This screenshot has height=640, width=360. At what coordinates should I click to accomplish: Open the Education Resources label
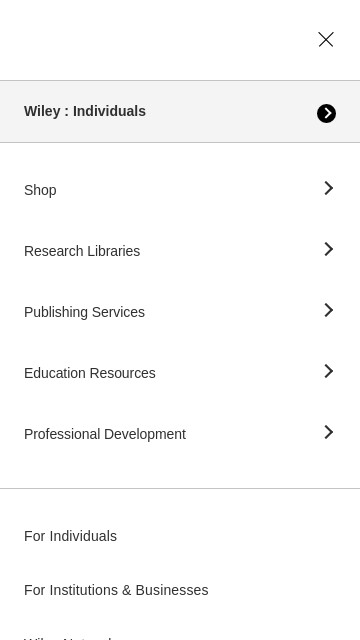pos(90,373)
